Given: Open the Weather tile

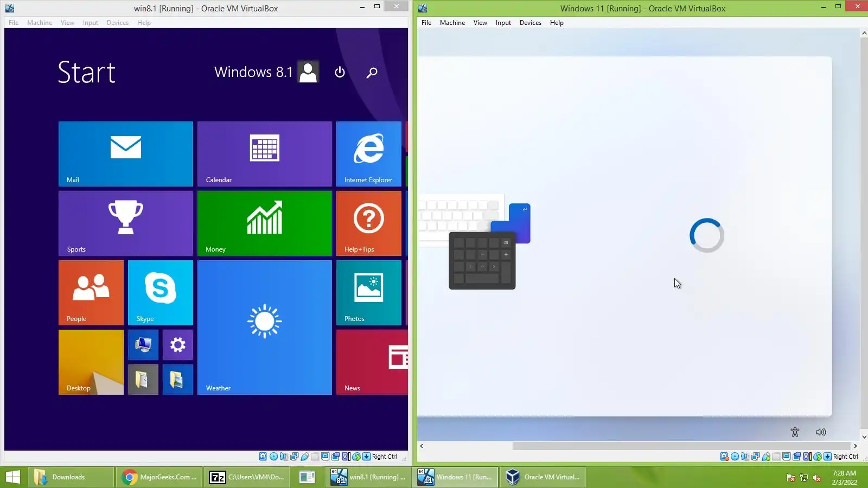Looking at the screenshot, I should (265, 328).
